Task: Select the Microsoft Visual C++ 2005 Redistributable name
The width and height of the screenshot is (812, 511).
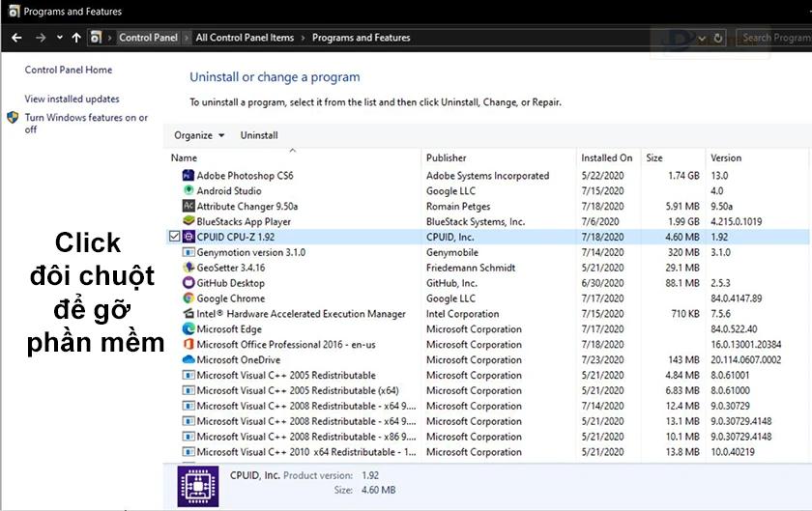Action: point(286,376)
